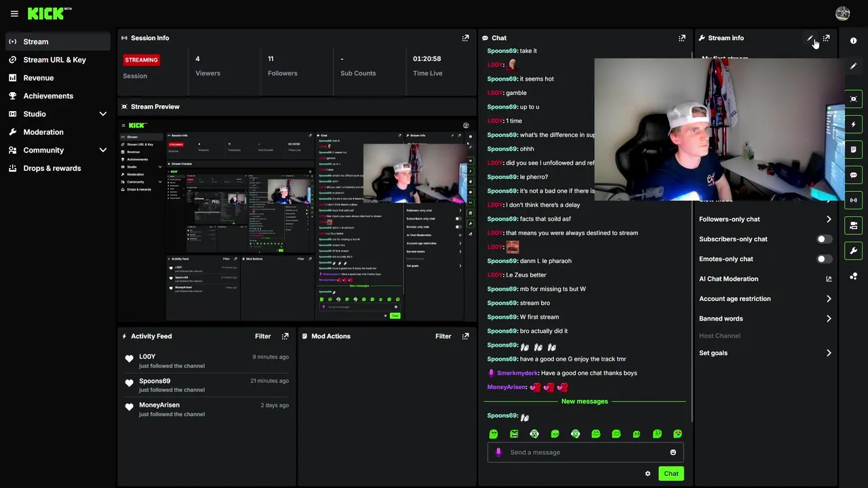Screen dimensions: 868x488
Task: Click Spoons69 name in Activity Feed
Action: 155,381
